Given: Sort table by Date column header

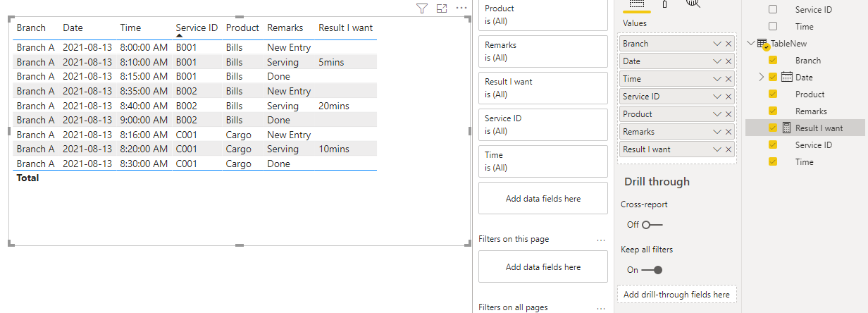Looking at the screenshot, I should click(x=73, y=28).
